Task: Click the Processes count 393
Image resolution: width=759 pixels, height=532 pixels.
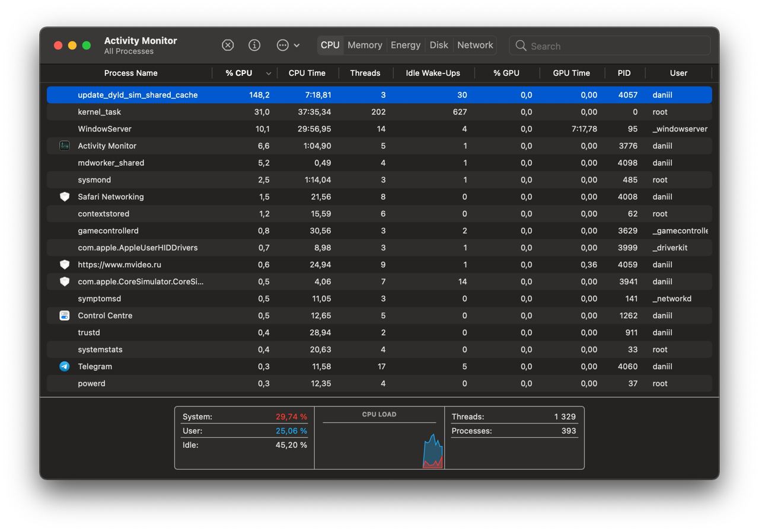Action: (x=569, y=431)
